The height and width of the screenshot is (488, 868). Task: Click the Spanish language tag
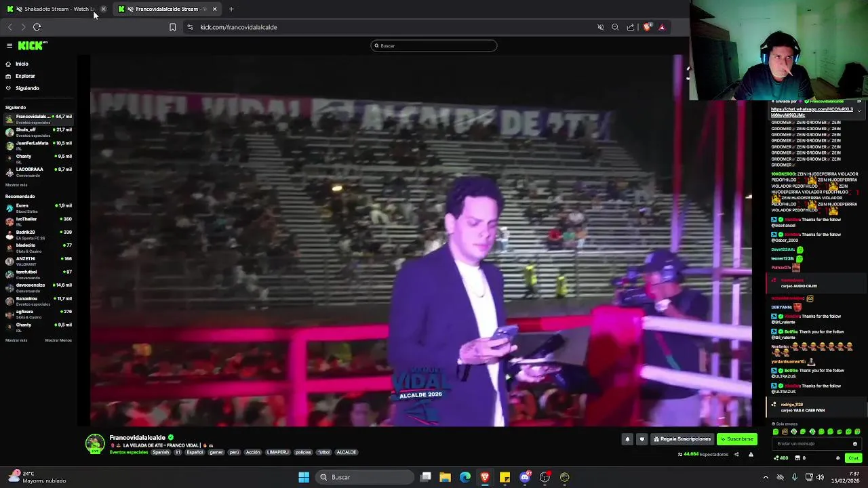[161, 452]
